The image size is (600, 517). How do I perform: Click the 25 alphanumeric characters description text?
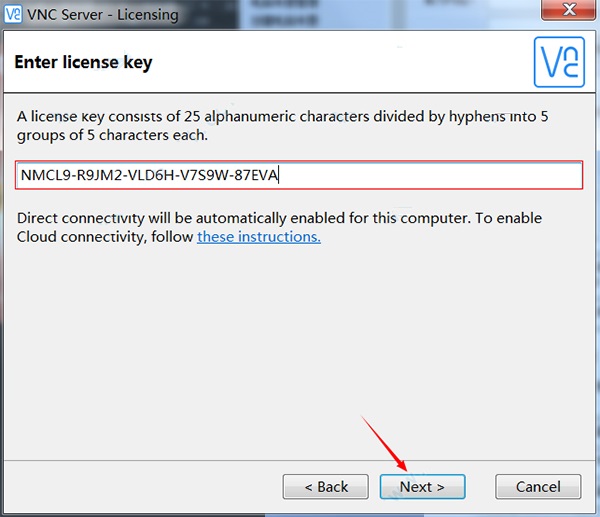[282, 126]
